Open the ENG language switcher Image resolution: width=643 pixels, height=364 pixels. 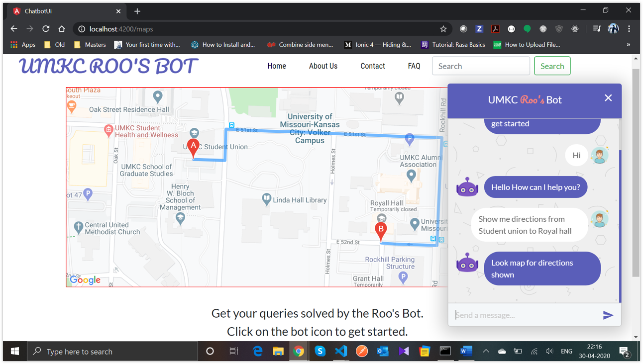(566, 352)
